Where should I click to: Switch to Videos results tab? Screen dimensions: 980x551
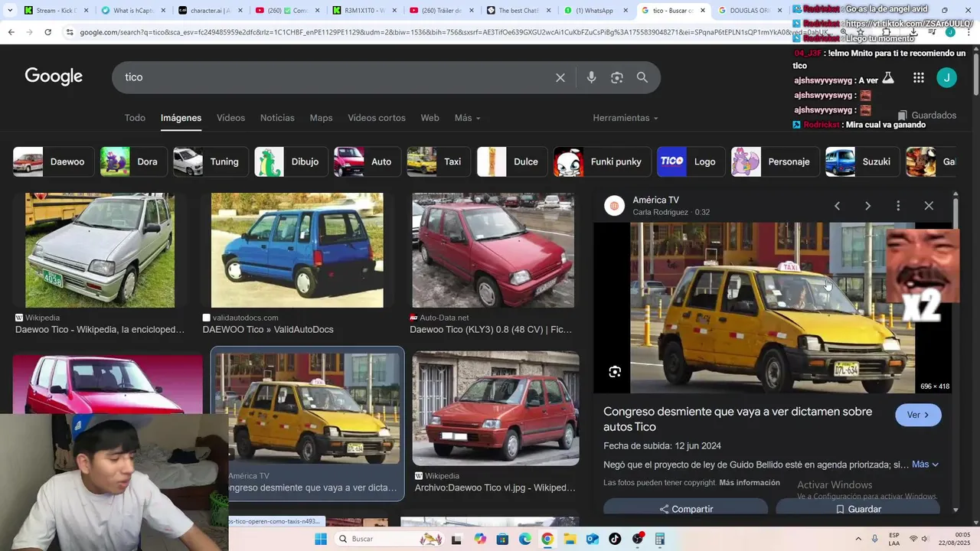(230, 118)
